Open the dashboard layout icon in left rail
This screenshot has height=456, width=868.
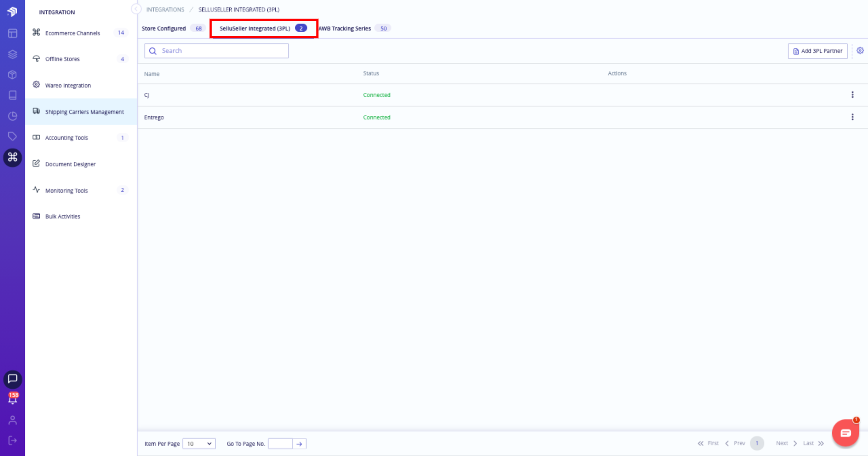pyautogui.click(x=13, y=33)
